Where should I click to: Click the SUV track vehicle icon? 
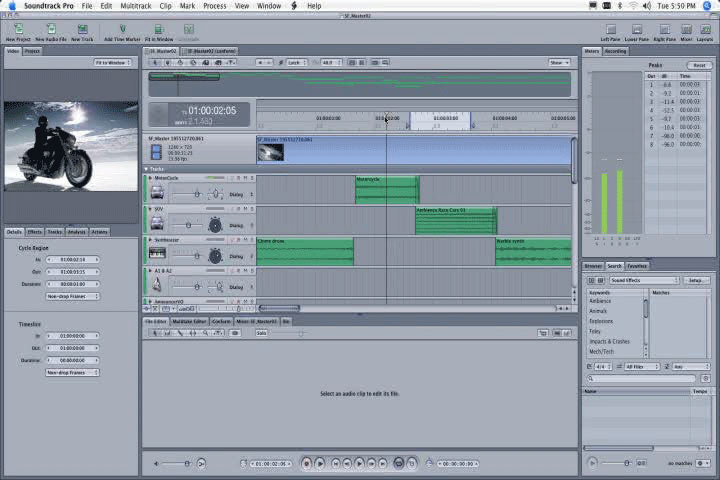(157, 224)
